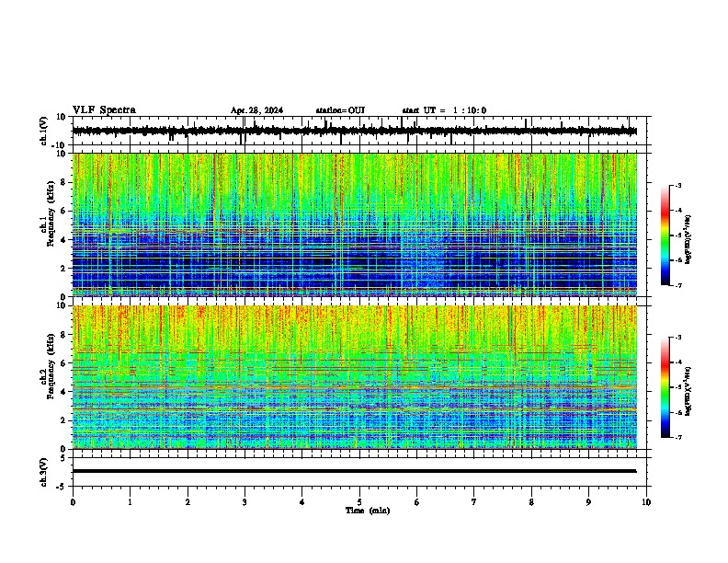
Task: Click the "-7" label on ch.1 color bar
Action: pos(678,285)
